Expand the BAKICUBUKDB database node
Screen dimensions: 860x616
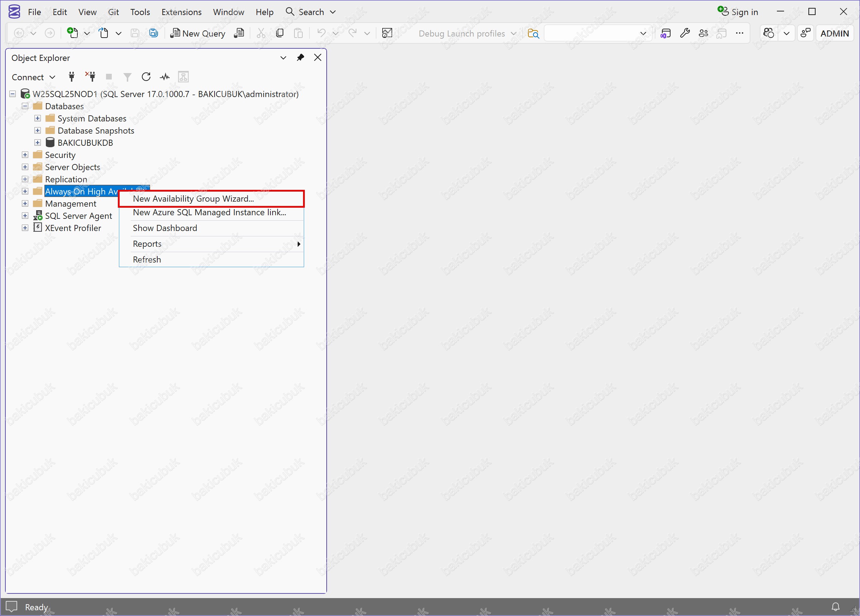pyautogui.click(x=38, y=143)
